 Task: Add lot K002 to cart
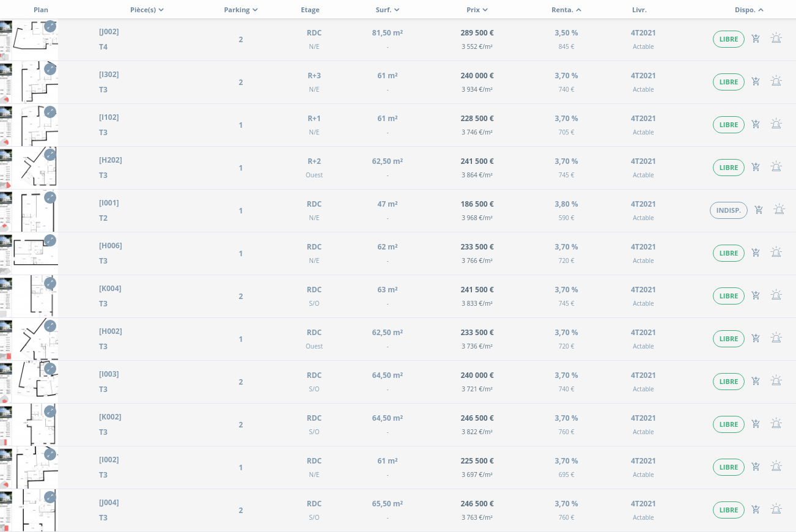[x=756, y=424]
